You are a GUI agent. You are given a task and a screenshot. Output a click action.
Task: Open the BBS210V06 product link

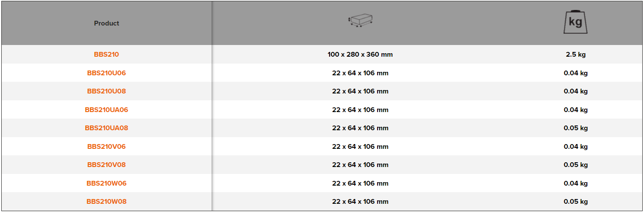(106, 147)
